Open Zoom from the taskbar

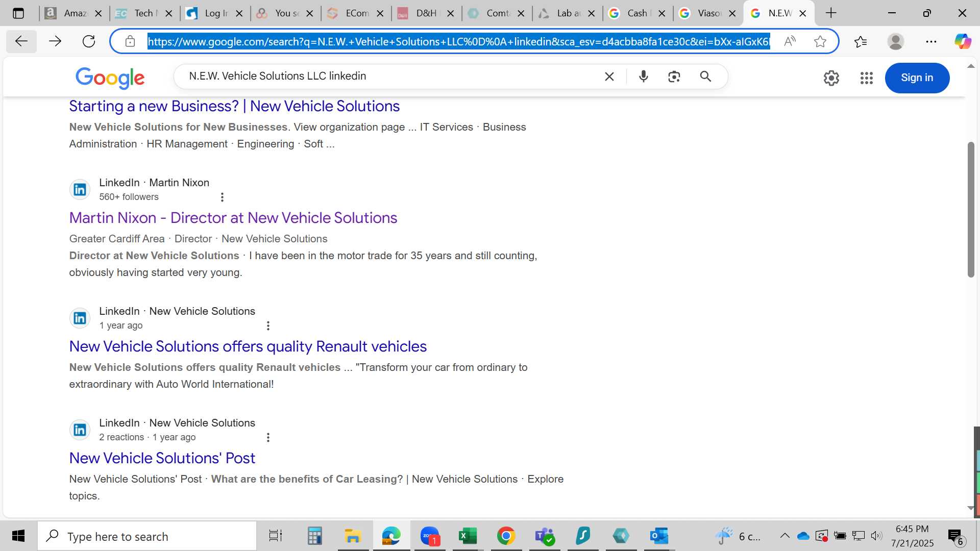point(430,536)
